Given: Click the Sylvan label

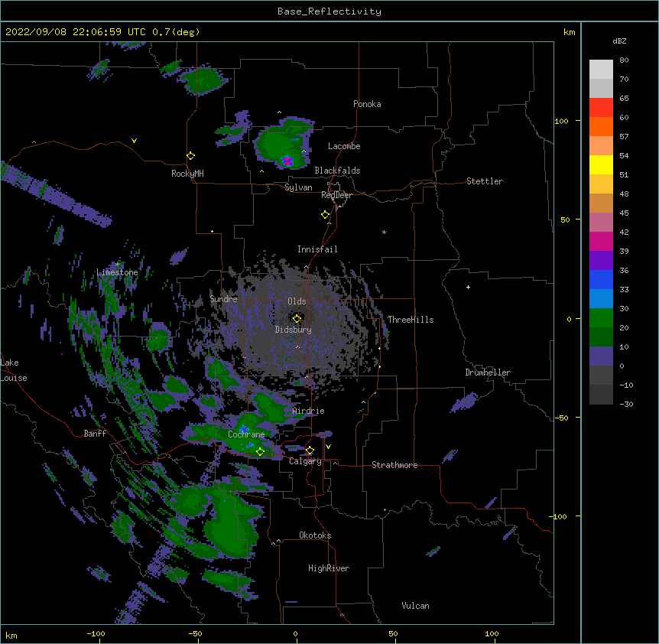Looking at the screenshot, I should 298,187.
